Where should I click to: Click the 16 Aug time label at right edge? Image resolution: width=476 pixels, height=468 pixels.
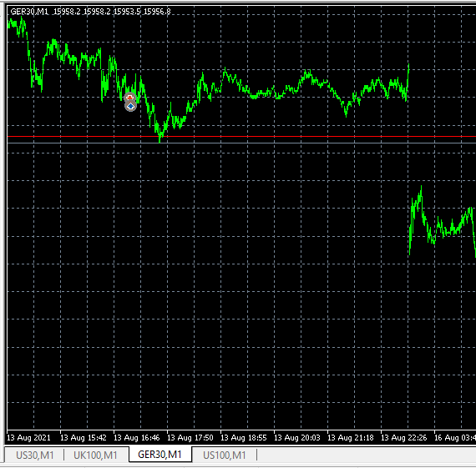[455, 438]
